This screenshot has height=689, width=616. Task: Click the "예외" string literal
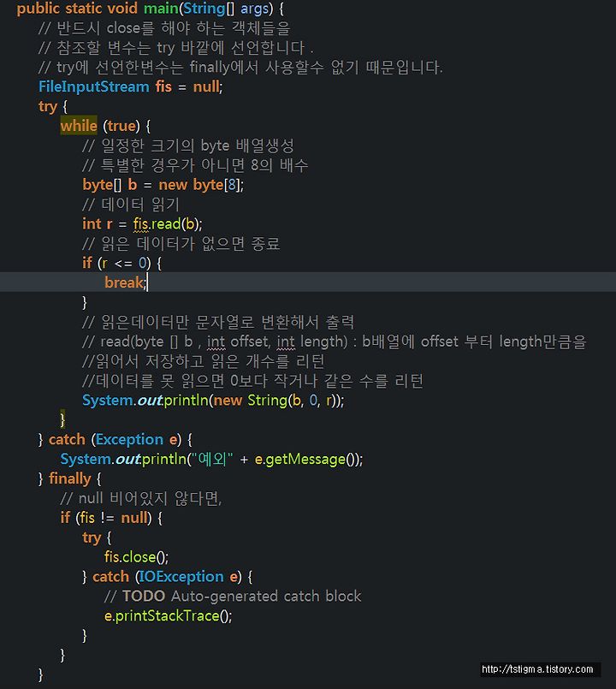(212, 459)
